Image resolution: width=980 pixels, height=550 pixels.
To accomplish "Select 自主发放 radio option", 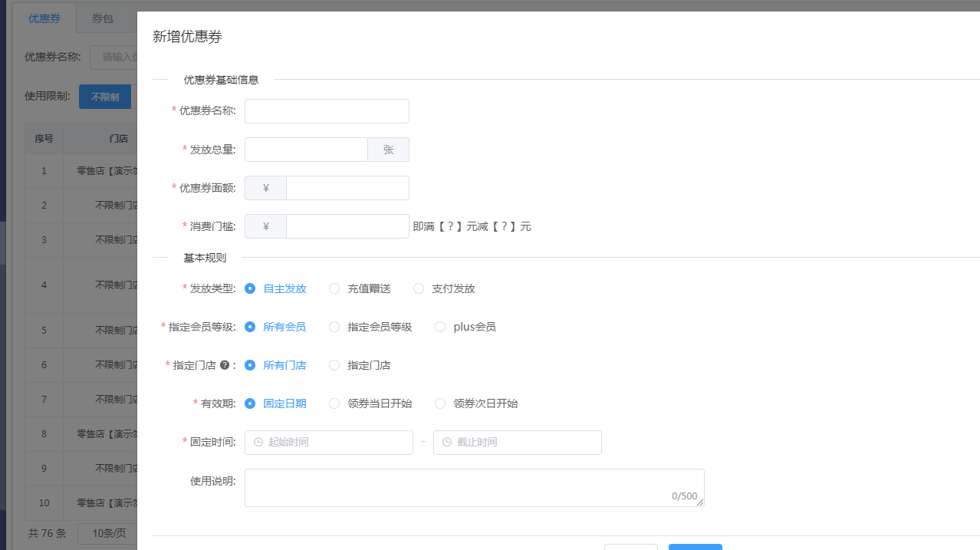I will click(x=275, y=288).
